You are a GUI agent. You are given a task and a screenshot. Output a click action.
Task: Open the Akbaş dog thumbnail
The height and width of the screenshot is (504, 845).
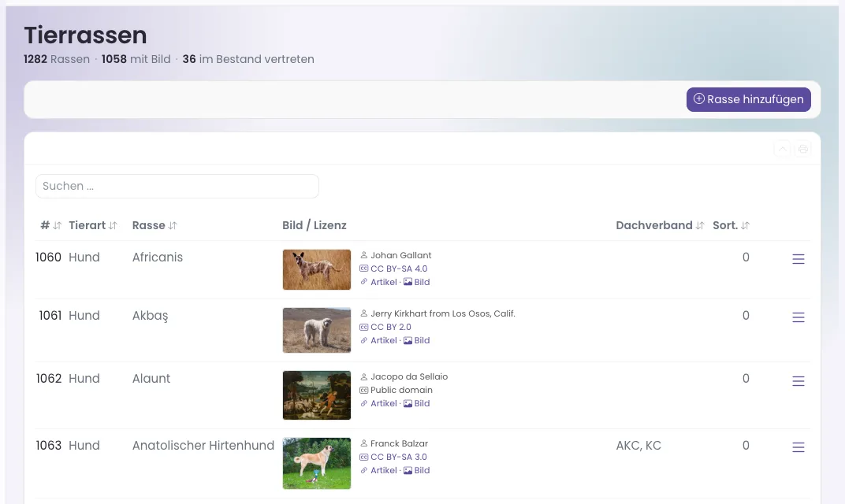(x=317, y=330)
